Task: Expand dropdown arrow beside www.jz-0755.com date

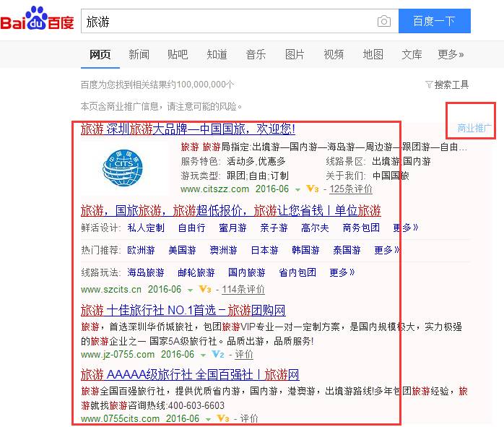Action: point(203,355)
